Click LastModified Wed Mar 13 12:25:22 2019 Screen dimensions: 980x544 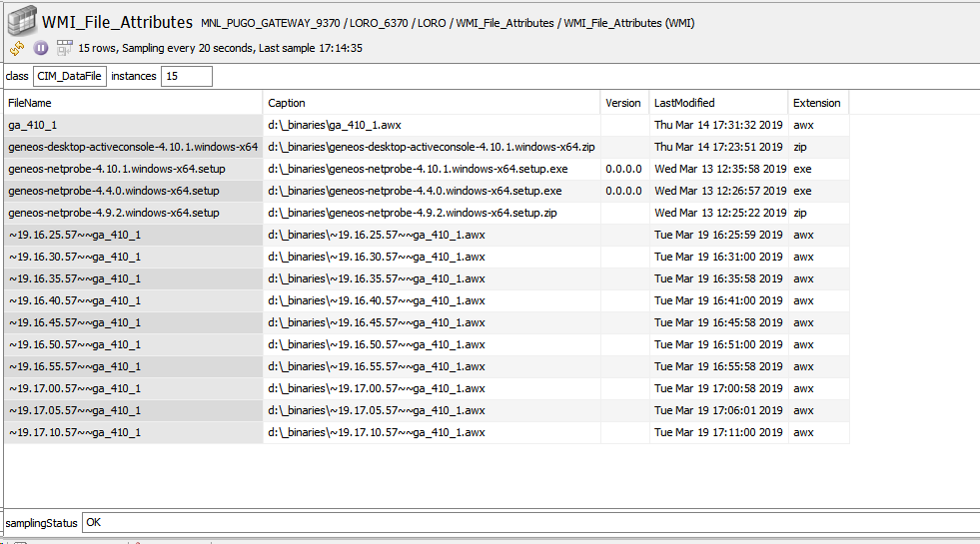718,213
